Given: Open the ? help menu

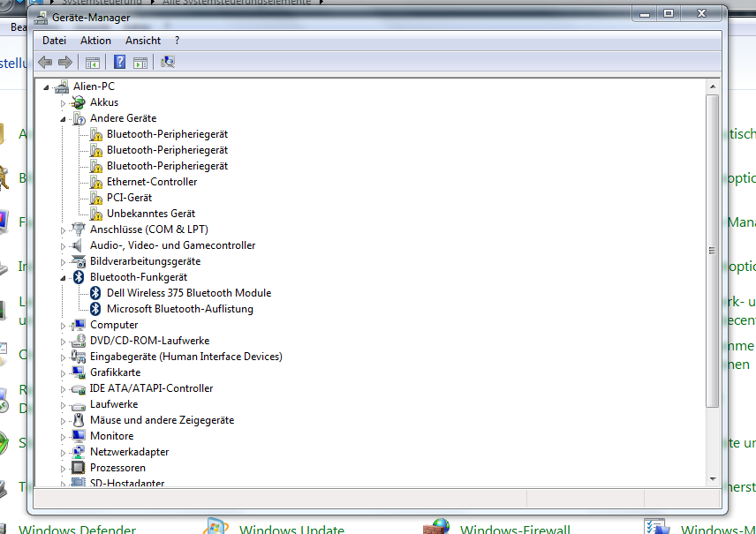Looking at the screenshot, I should pos(177,41).
